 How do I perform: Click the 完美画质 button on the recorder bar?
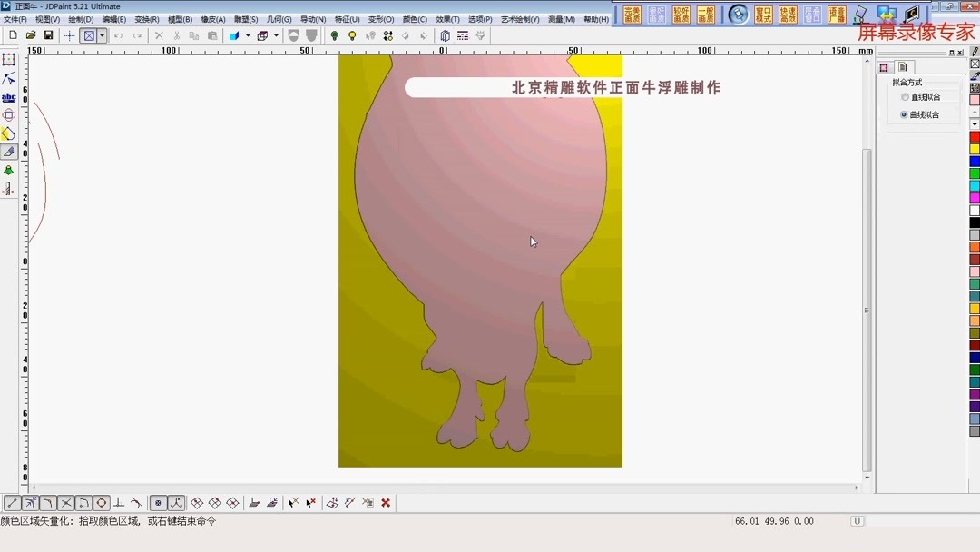[x=632, y=14]
